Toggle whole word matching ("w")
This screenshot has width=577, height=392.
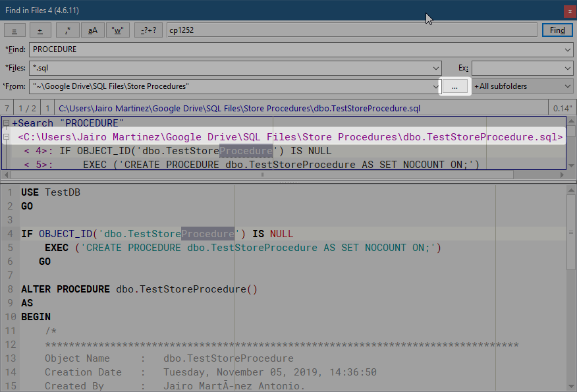pyautogui.click(x=117, y=30)
